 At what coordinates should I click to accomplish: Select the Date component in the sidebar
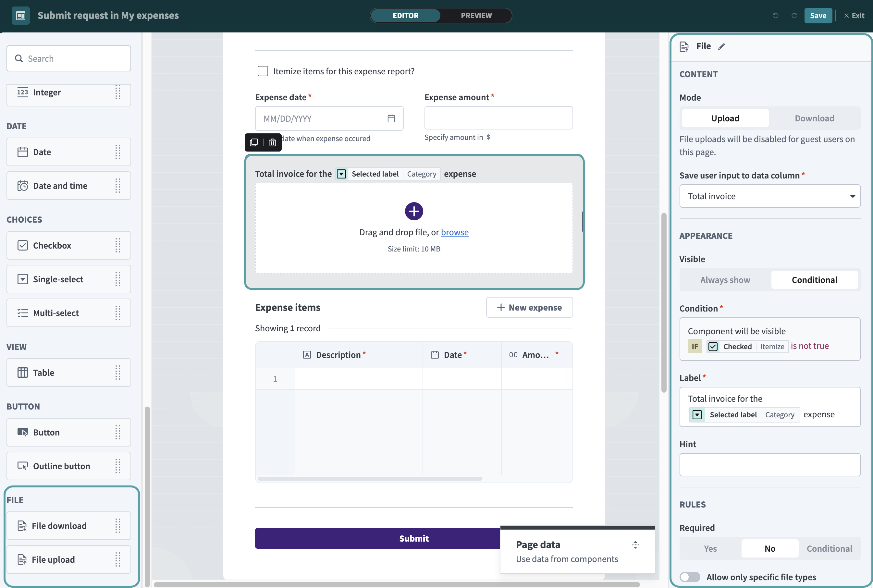click(68, 152)
